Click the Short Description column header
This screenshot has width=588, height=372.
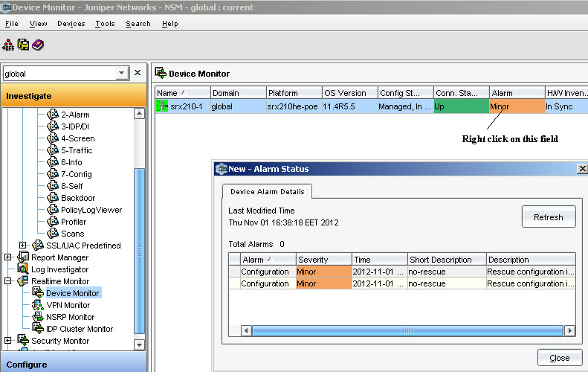[447, 260]
